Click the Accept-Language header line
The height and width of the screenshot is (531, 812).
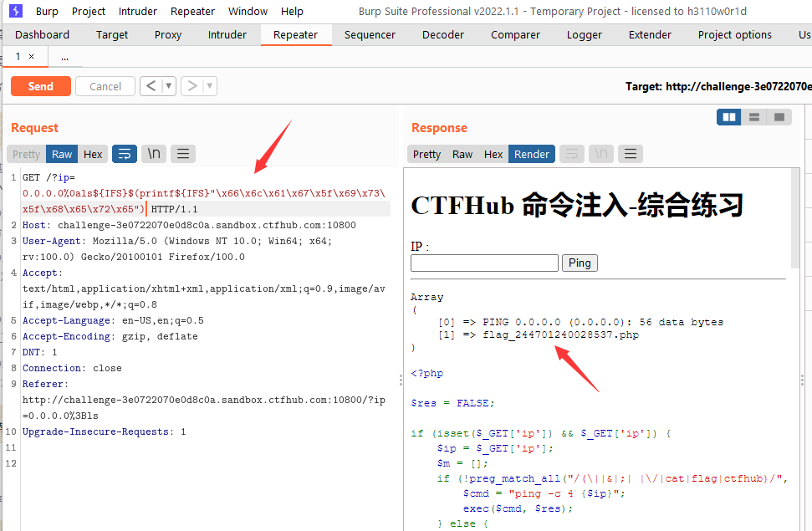click(x=113, y=320)
